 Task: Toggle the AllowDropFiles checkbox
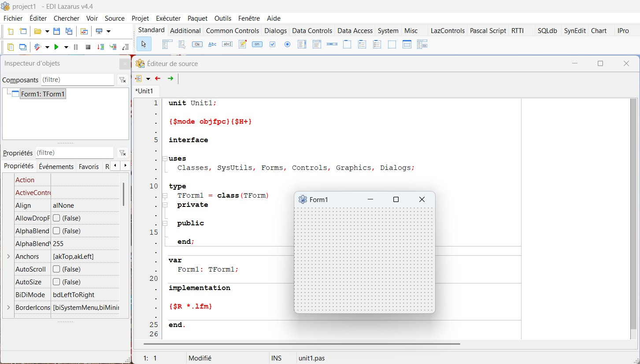(x=56, y=218)
